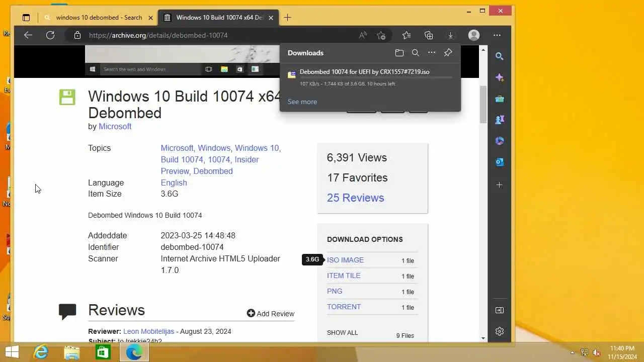Click the 3.6G item size value
644x362 pixels.
tap(170, 194)
